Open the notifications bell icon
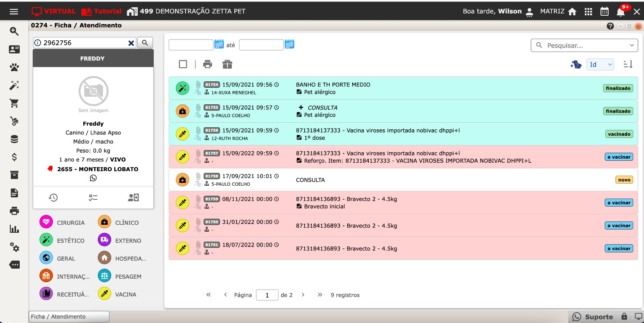The width and height of the screenshot is (644, 323). [620, 12]
